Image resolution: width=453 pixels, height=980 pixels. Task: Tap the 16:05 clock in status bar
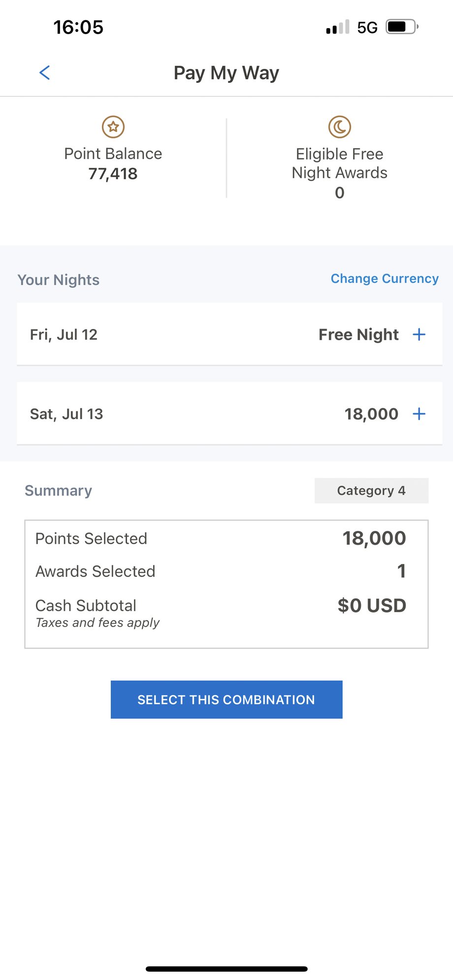pyautogui.click(x=78, y=27)
